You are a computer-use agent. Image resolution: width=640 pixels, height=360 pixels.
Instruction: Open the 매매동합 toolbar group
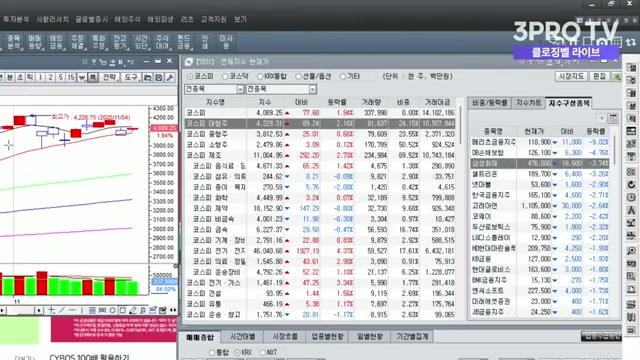pos(35,42)
